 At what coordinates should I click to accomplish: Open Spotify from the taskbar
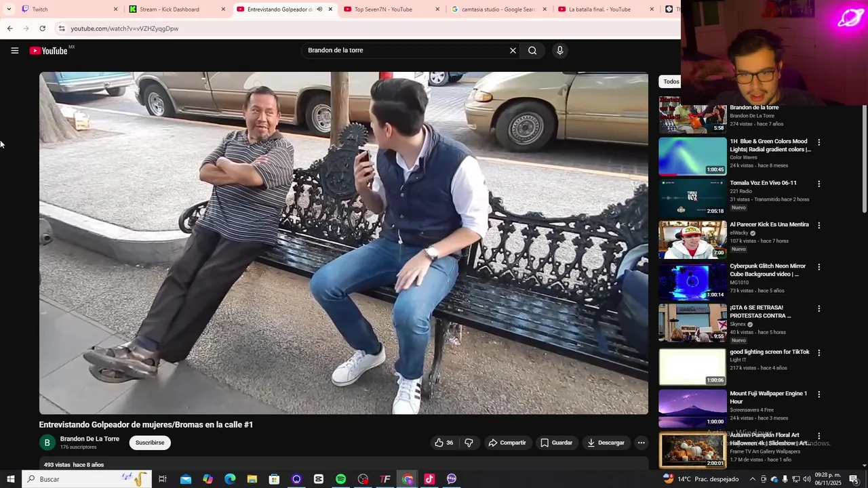pos(340,479)
